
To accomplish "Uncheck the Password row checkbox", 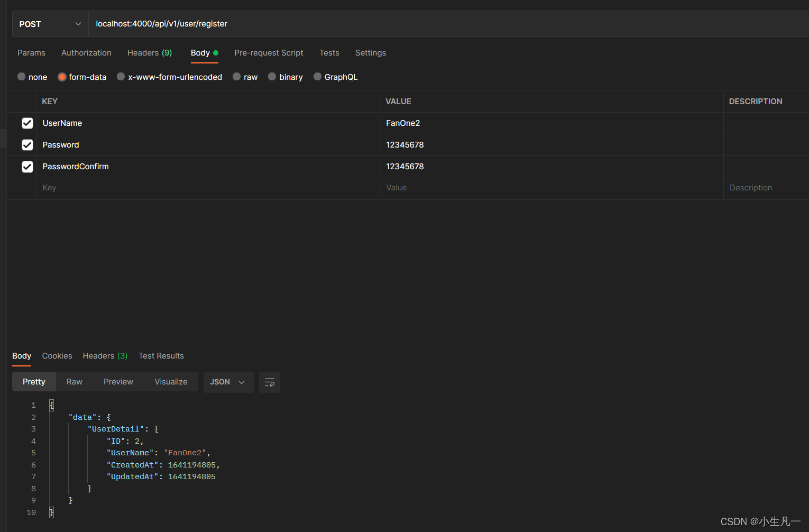I will click(27, 145).
